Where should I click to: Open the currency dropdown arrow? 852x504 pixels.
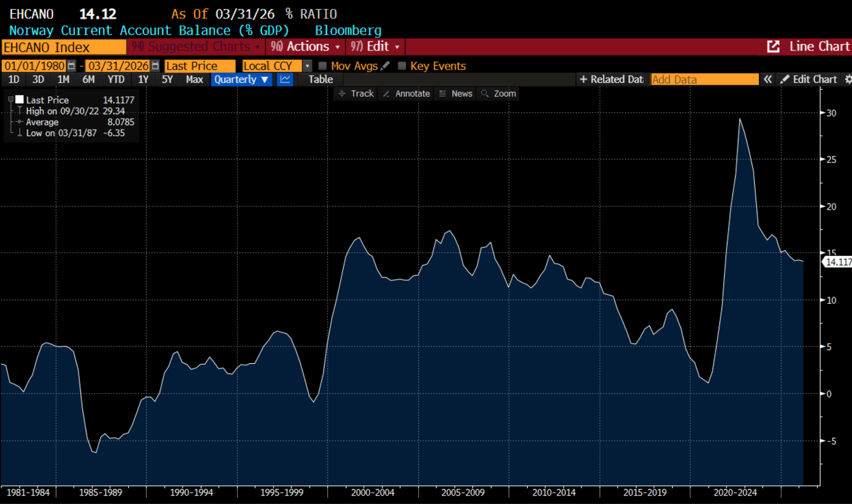[x=308, y=66]
